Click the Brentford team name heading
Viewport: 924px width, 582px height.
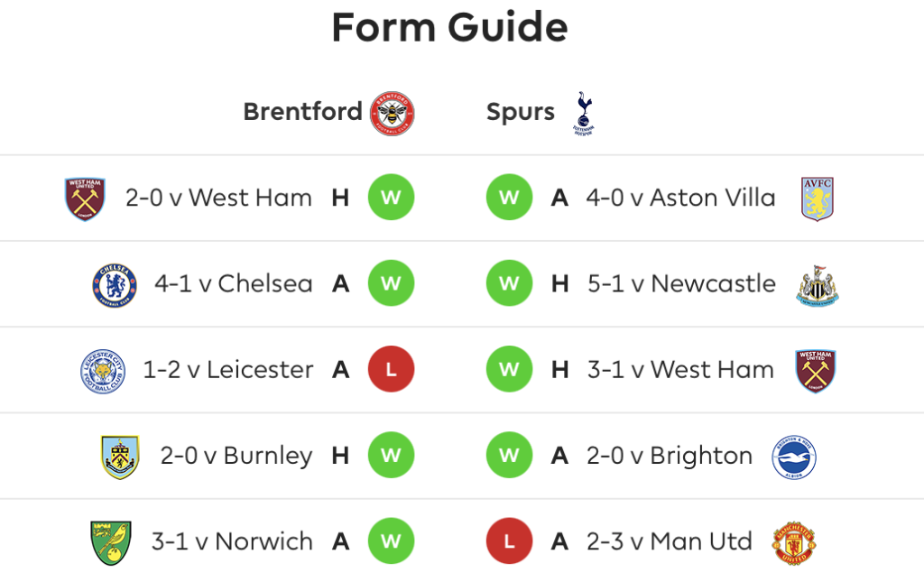coord(302,111)
